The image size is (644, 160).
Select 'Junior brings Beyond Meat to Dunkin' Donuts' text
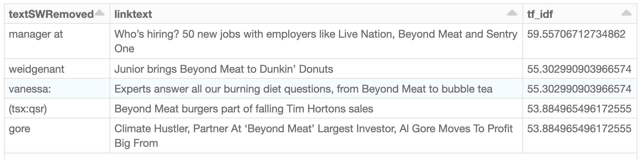click(x=224, y=69)
